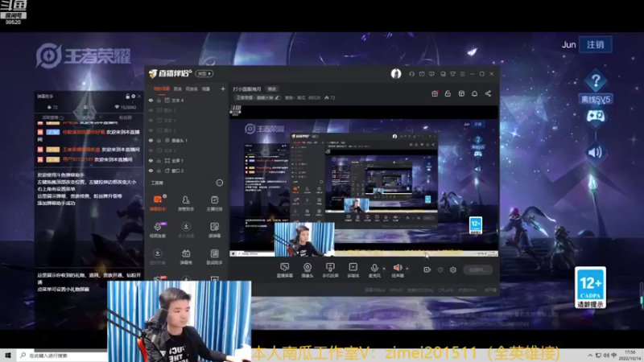Select the 窗口 2 layer row
The image size is (644, 362).
[x=186, y=171]
